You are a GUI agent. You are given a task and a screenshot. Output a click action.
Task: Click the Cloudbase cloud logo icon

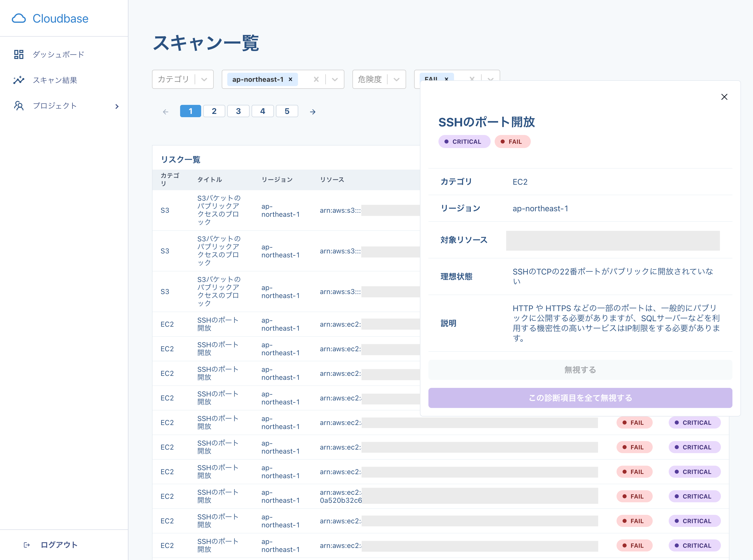[x=19, y=18]
